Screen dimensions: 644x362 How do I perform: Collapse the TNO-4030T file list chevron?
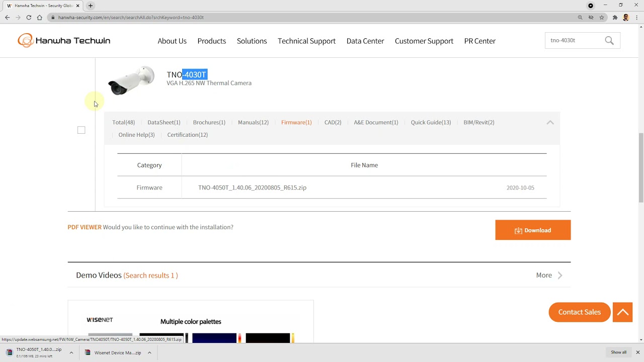point(550,122)
